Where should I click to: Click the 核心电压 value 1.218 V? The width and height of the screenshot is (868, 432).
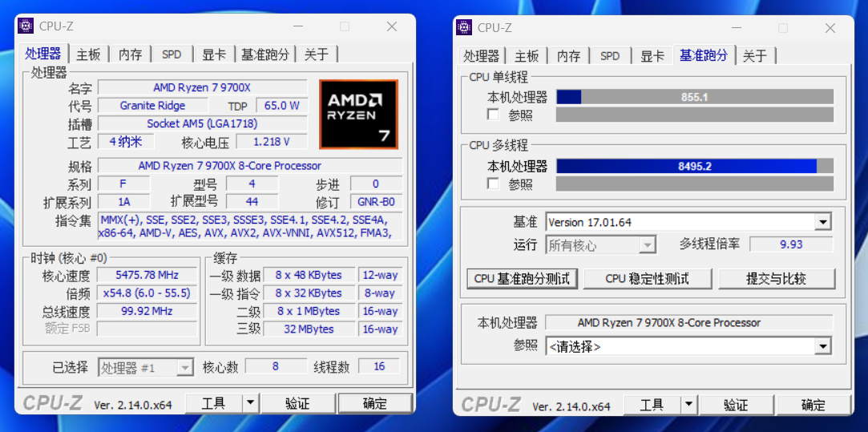point(271,142)
